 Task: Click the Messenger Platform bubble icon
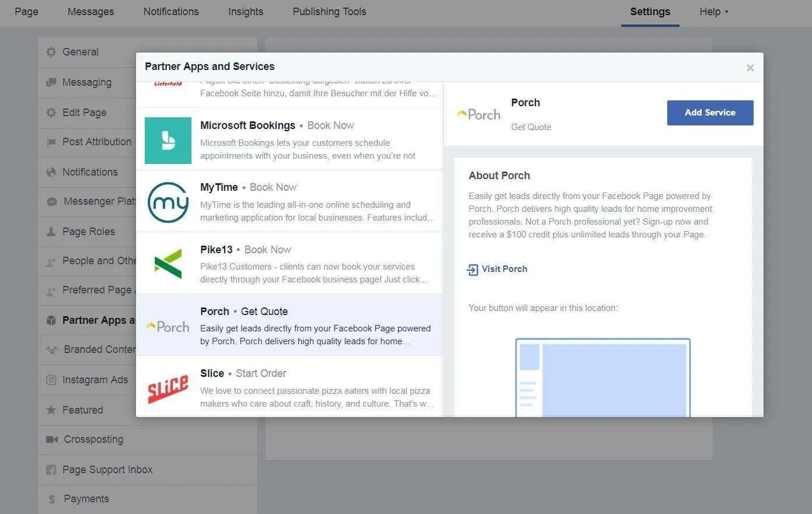point(51,201)
